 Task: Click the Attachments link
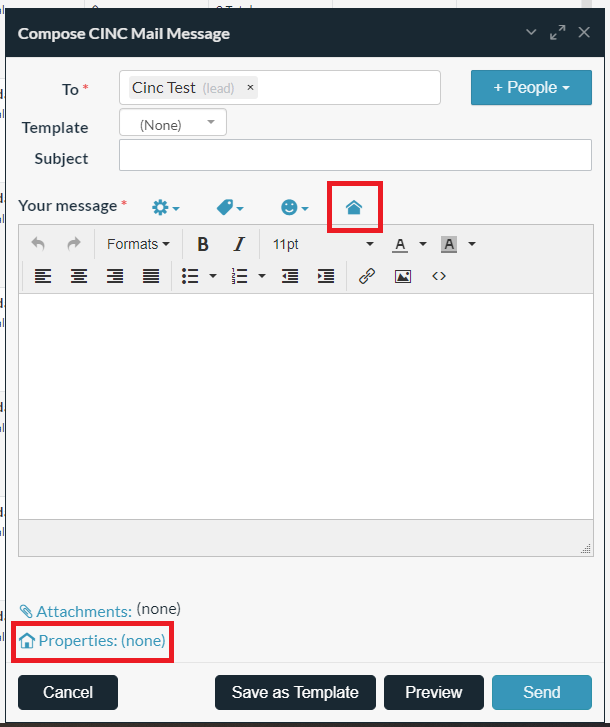pos(84,612)
